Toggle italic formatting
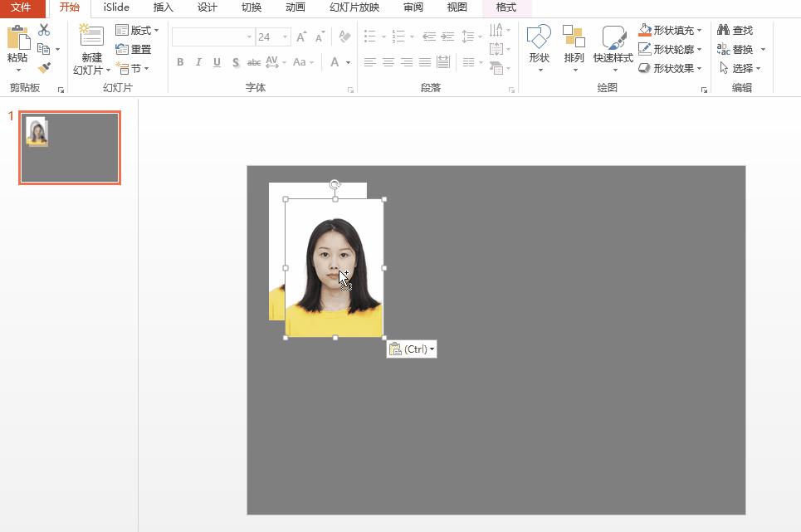Image resolution: width=801 pixels, height=532 pixels. point(198,62)
